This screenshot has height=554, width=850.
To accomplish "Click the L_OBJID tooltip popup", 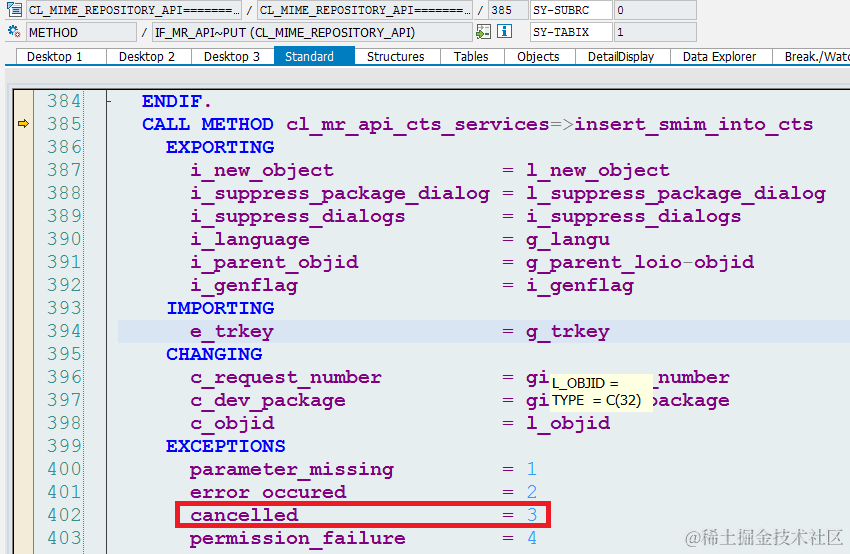I will [601, 392].
